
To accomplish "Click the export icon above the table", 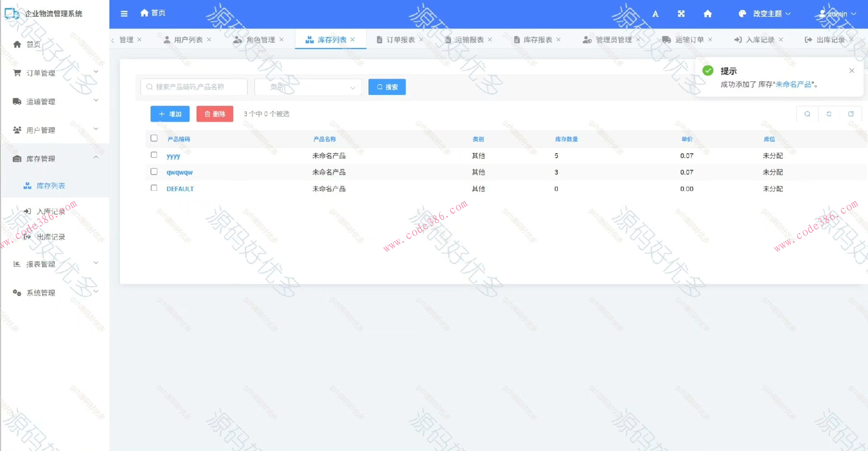I will [x=851, y=114].
